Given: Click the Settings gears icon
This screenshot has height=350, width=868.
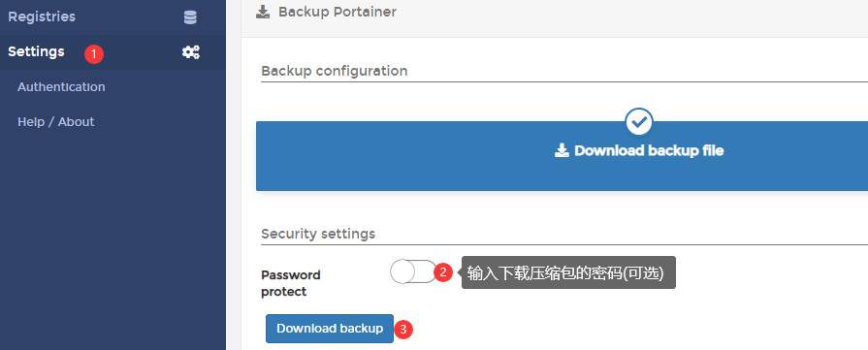Looking at the screenshot, I should coord(191,52).
